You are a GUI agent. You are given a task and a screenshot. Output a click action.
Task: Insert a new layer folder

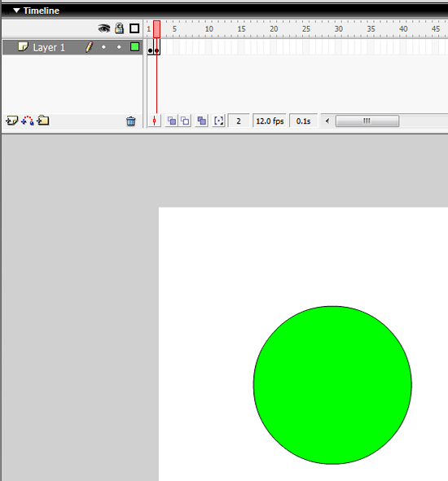click(43, 120)
